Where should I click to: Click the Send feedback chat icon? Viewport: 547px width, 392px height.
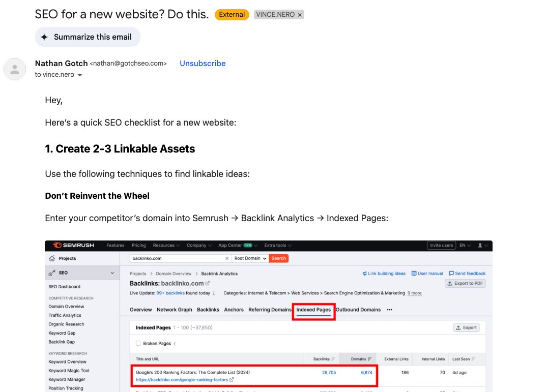coord(451,274)
